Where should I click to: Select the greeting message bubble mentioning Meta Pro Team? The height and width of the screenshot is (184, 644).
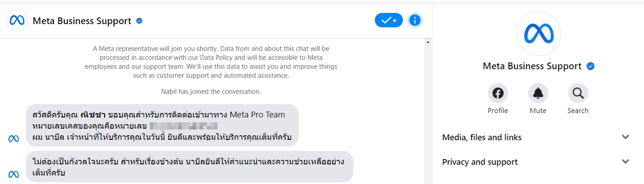point(162,125)
